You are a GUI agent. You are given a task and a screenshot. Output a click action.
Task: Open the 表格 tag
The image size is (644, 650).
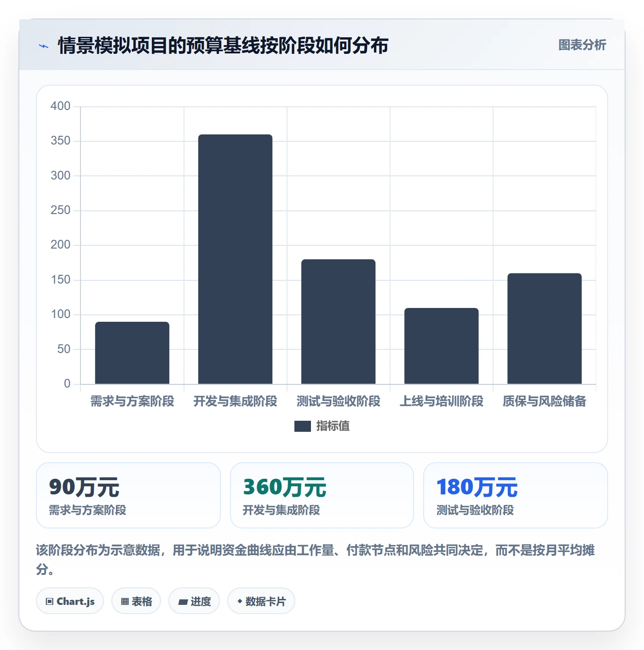136,601
